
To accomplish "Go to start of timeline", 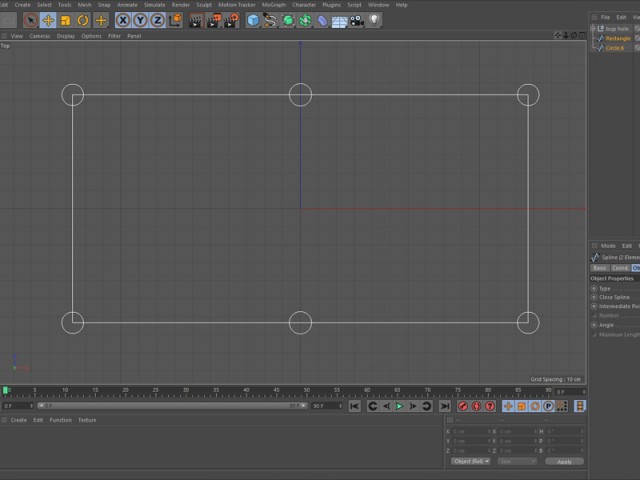I will tap(354, 406).
